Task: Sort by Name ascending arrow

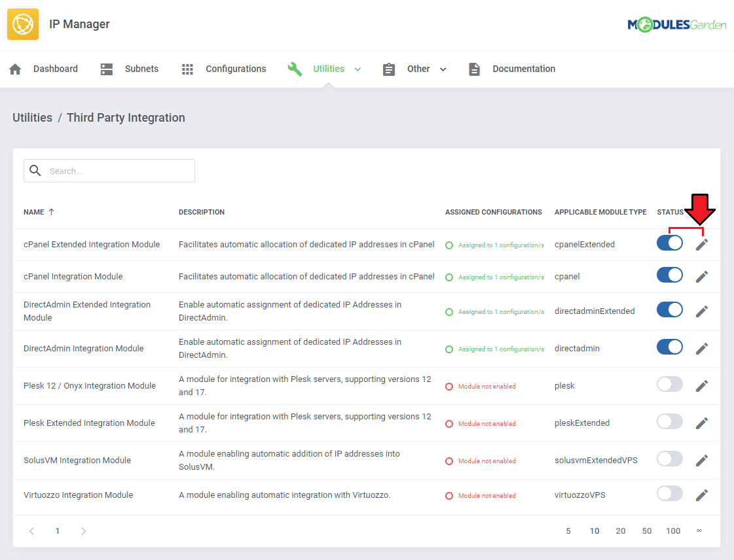Action: (x=52, y=212)
